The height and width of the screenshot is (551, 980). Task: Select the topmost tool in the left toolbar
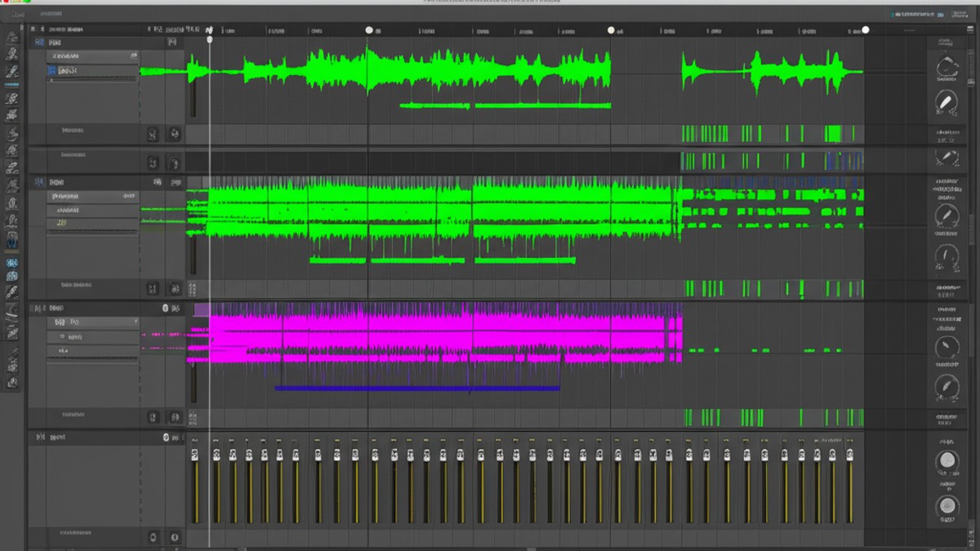(12, 37)
